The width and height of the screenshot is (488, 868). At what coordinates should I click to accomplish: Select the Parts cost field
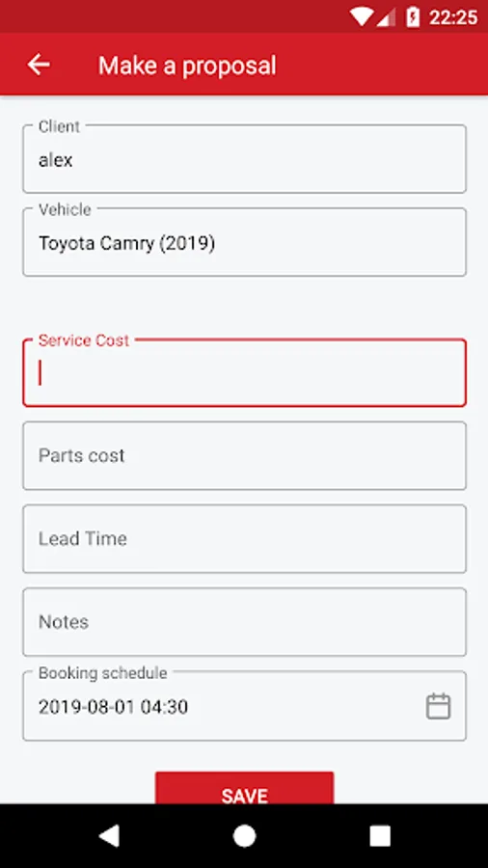tap(244, 455)
